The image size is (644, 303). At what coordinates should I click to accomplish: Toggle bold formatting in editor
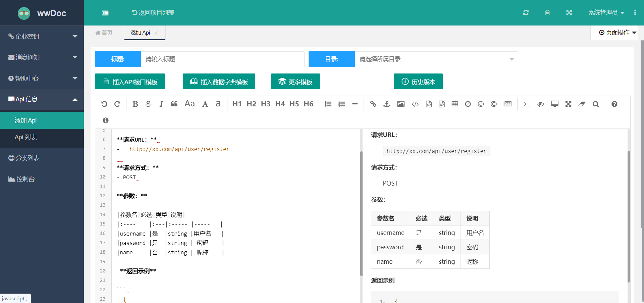point(135,104)
